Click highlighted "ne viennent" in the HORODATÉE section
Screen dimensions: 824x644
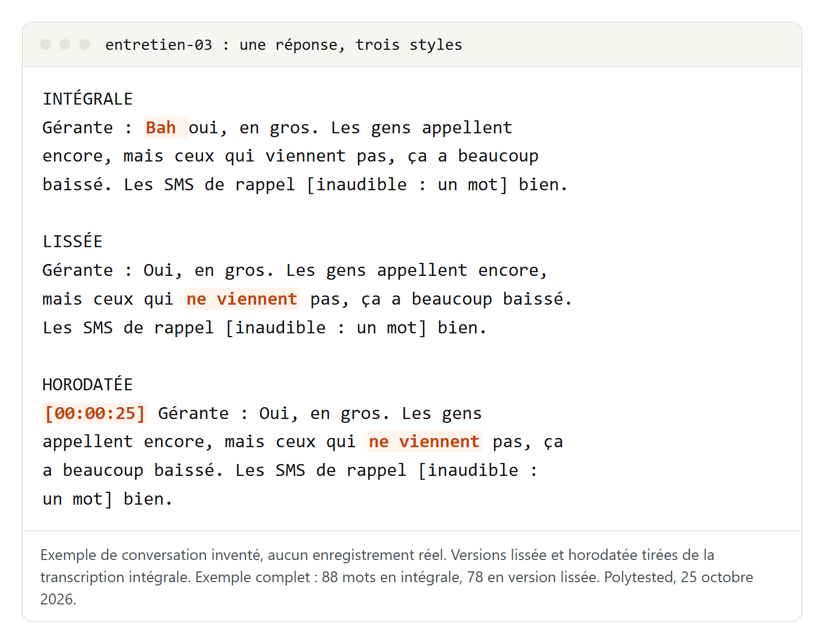pos(424,441)
